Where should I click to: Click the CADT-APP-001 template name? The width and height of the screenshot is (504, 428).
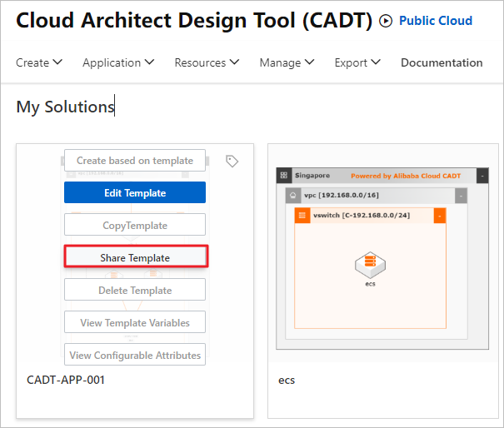coord(66,381)
